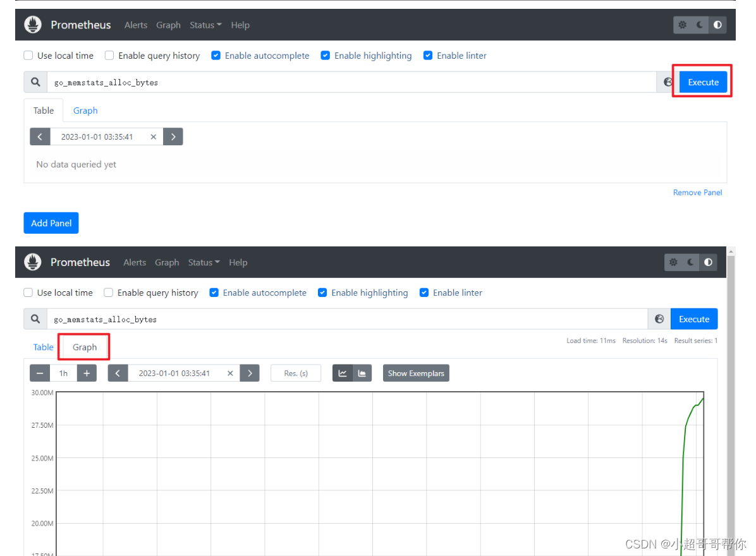The height and width of the screenshot is (556, 756).
Task: Click the Prometheus flame logo in top navbar
Action: point(33,25)
